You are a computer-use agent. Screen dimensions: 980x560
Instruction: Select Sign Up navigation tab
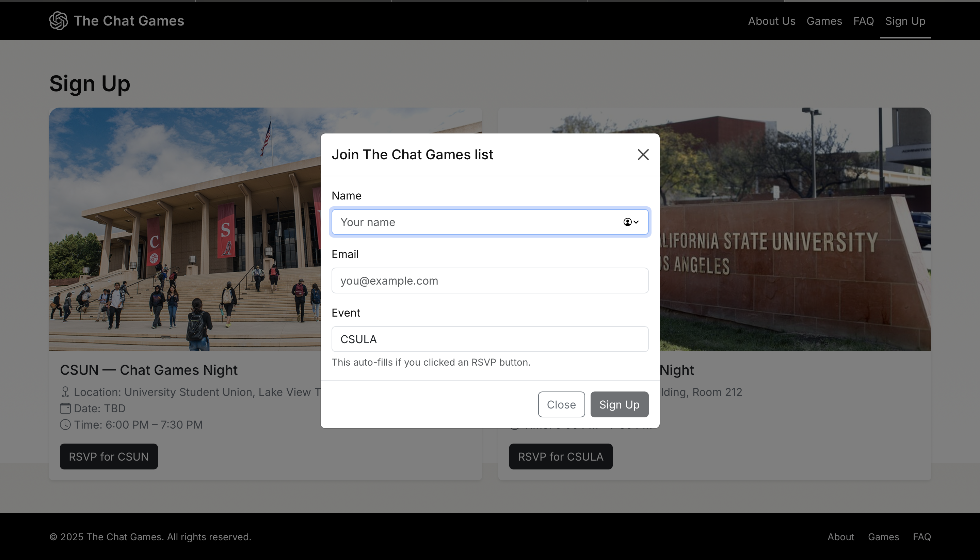tap(905, 21)
